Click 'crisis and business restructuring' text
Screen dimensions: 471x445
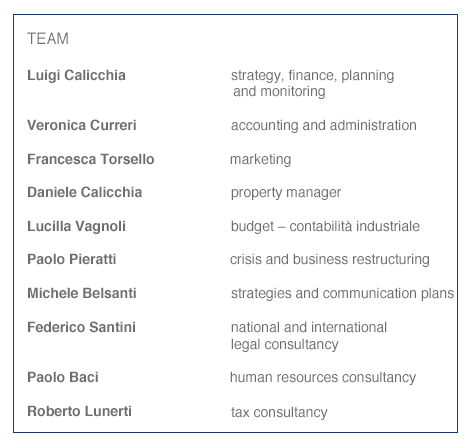(330, 260)
